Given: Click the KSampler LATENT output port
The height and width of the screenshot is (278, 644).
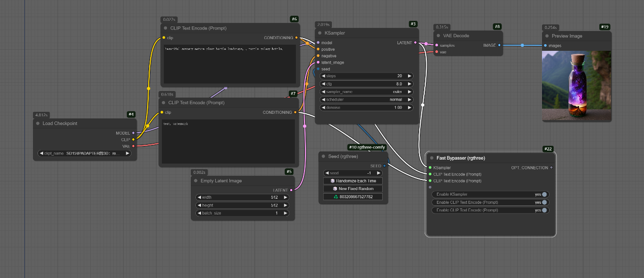Looking at the screenshot, I should tap(415, 43).
